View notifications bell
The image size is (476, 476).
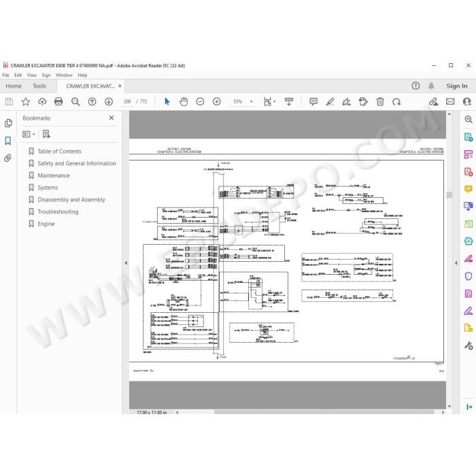pyautogui.click(x=431, y=86)
